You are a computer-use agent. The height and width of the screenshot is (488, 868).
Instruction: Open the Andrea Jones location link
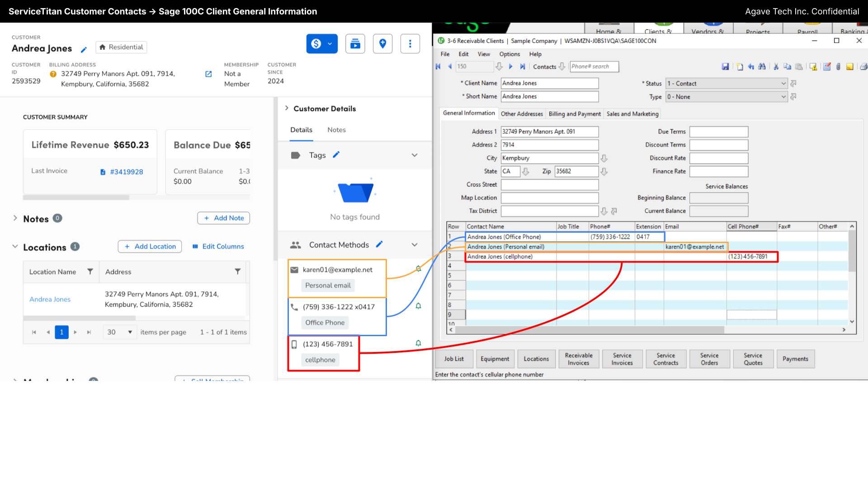coord(50,299)
